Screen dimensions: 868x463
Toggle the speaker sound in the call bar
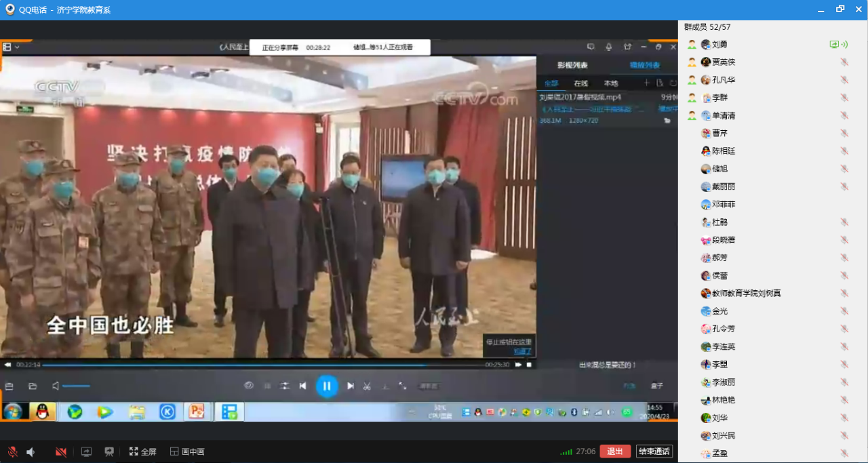click(31, 451)
